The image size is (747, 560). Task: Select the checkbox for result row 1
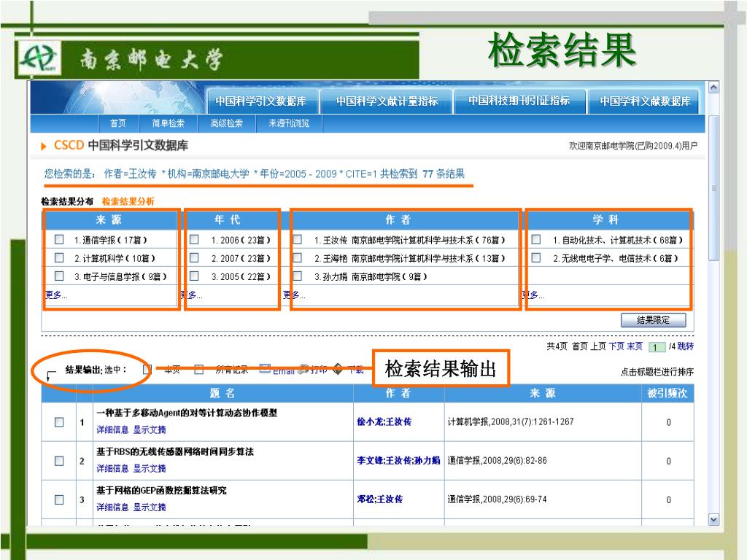59,422
